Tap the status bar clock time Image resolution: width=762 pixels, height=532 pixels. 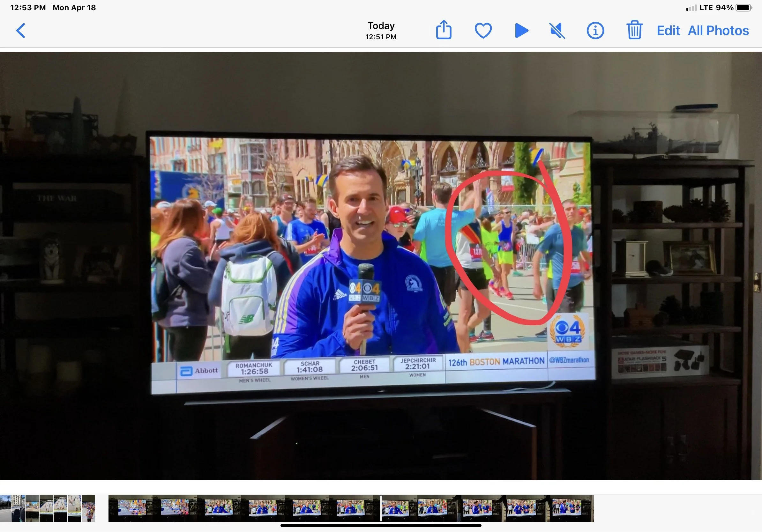click(x=28, y=8)
